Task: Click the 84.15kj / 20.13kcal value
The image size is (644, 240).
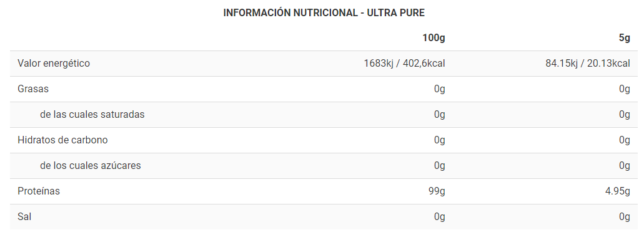Action: pos(587,64)
